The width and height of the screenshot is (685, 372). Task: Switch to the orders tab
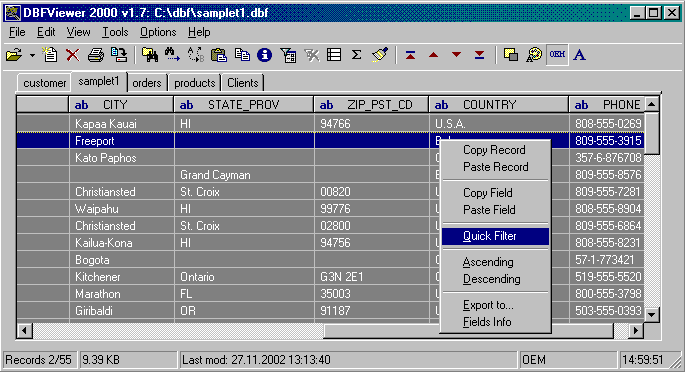tap(147, 83)
